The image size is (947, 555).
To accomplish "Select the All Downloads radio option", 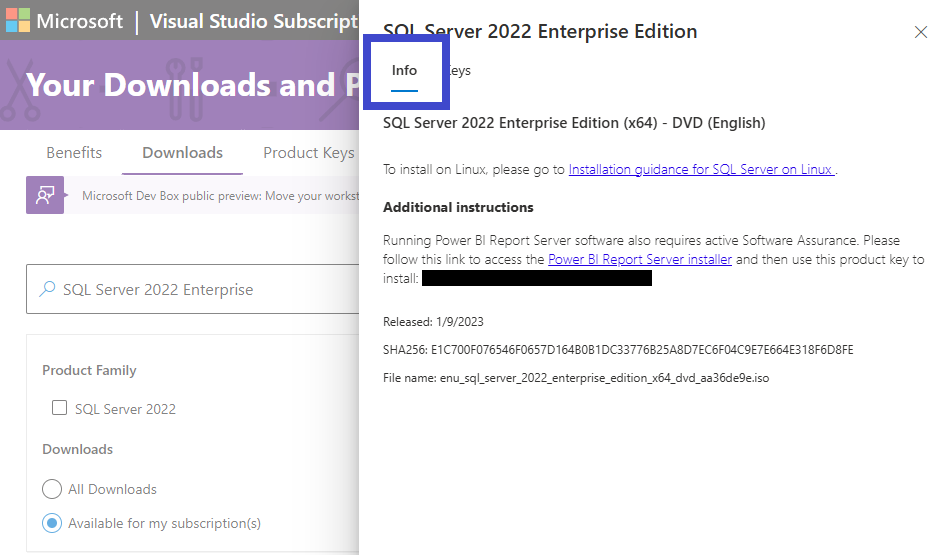I will 52,489.
